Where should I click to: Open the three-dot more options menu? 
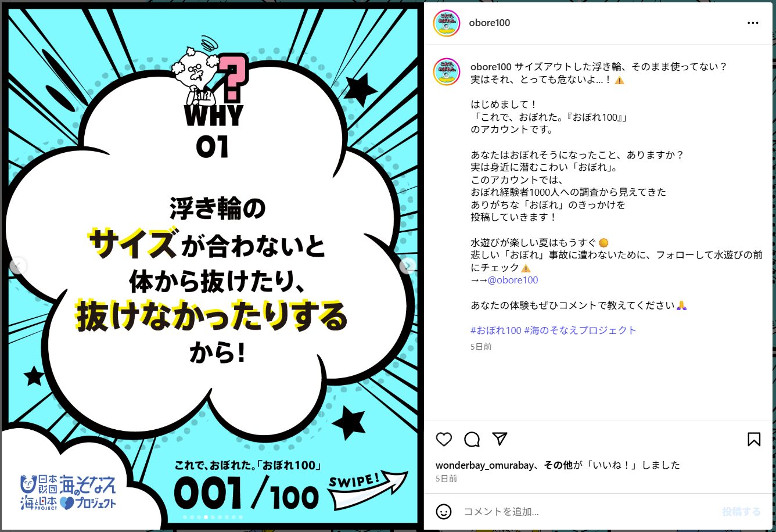click(x=753, y=23)
